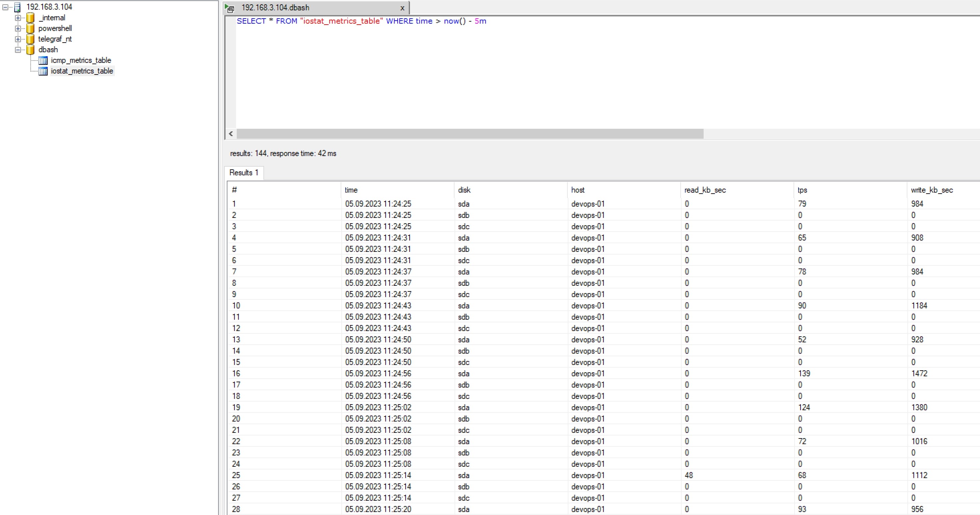The height and width of the screenshot is (515, 980).
Task: Click the results count status text
Action: click(x=283, y=154)
